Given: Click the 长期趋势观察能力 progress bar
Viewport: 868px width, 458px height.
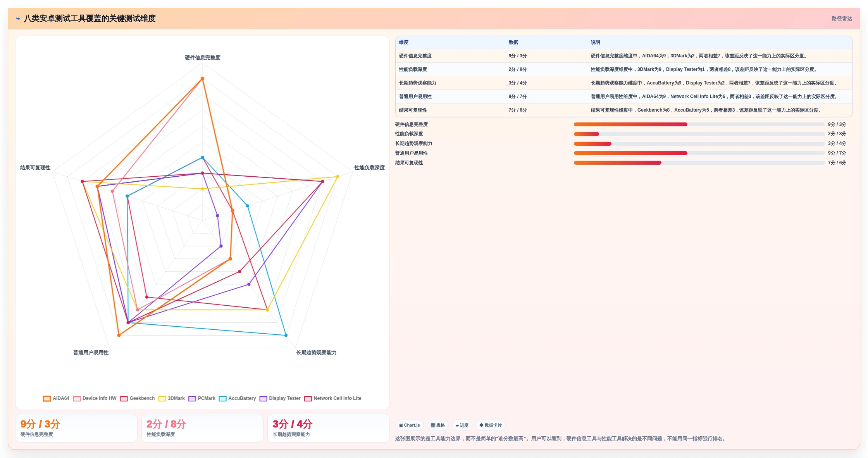Looking at the screenshot, I should point(699,144).
